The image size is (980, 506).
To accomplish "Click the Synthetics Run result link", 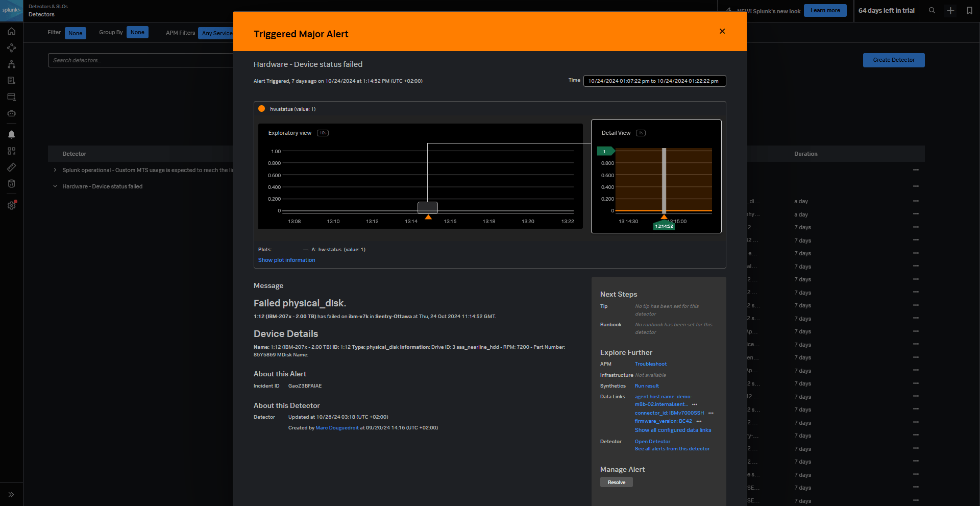I will (x=647, y=386).
